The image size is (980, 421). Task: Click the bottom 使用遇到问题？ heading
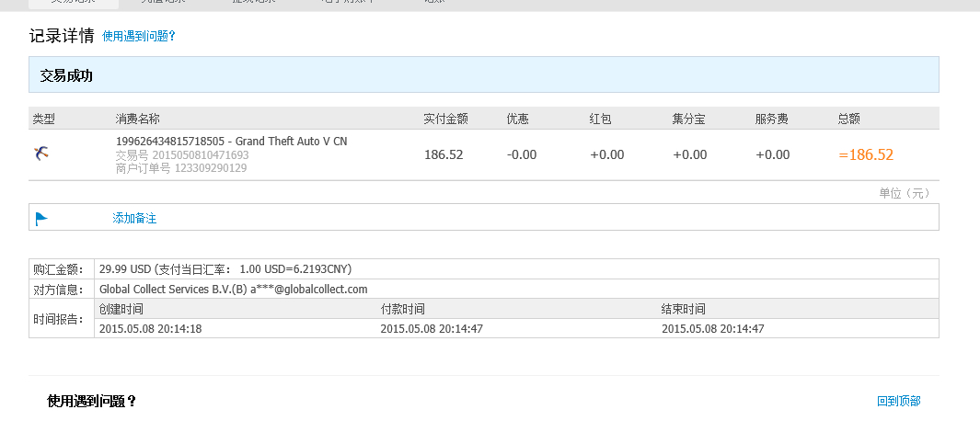(92, 401)
